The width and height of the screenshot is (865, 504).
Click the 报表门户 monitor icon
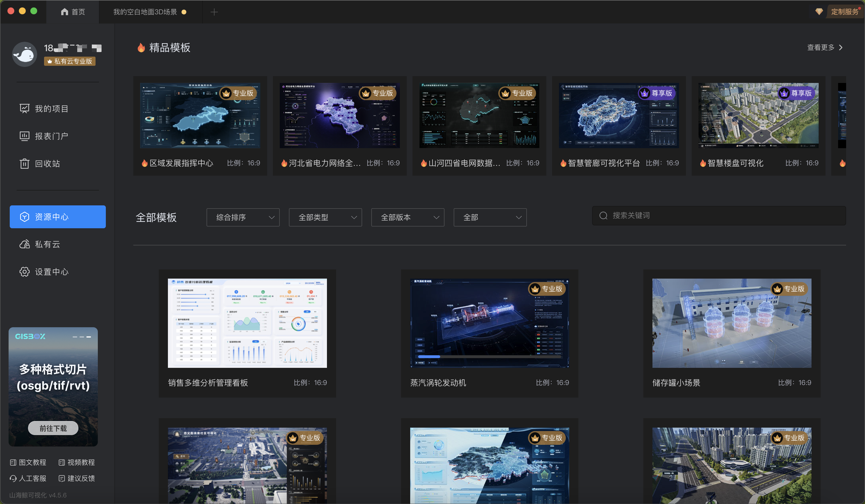[24, 136]
